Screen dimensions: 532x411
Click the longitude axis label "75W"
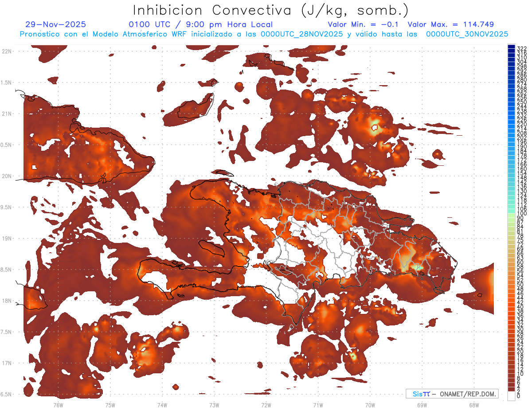coord(110,405)
